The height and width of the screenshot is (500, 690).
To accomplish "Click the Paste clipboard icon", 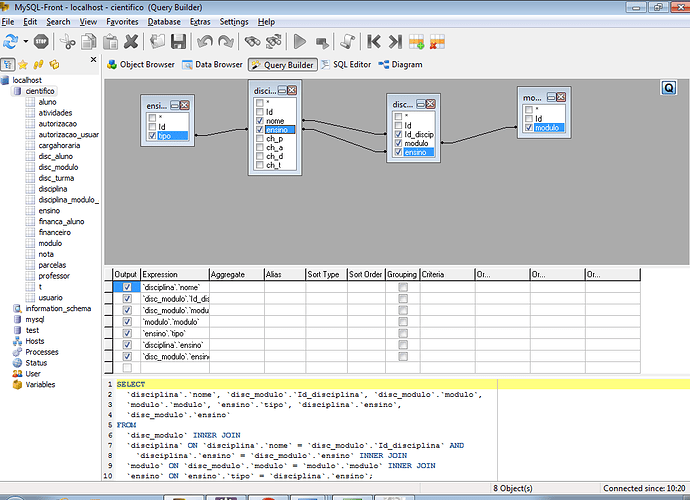I will click(110, 42).
